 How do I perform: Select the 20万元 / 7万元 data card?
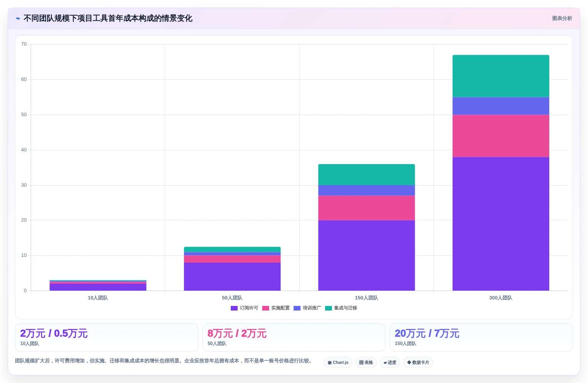click(x=481, y=337)
